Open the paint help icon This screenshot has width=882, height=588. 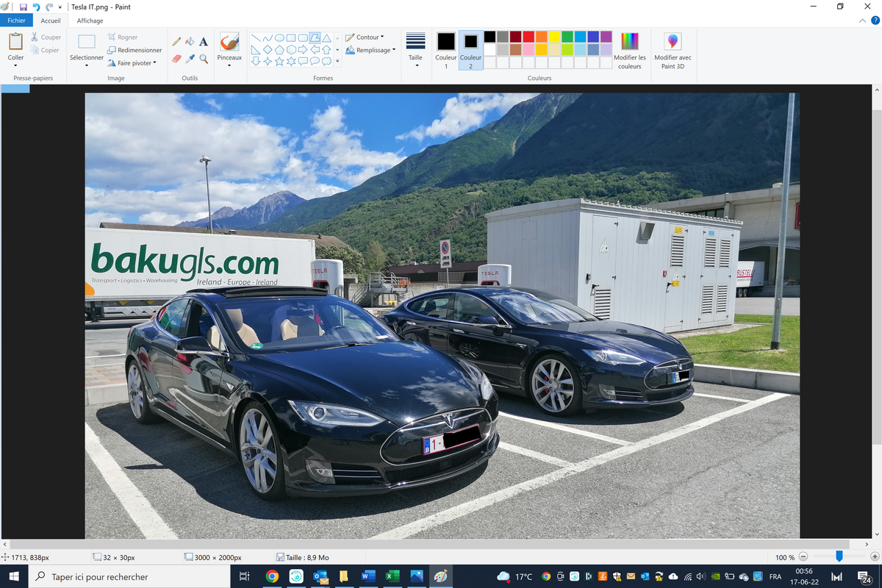tap(875, 21)
